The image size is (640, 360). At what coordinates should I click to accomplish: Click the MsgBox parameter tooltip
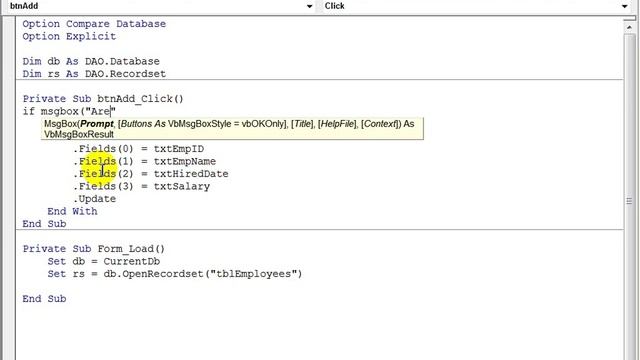(232, 129)
